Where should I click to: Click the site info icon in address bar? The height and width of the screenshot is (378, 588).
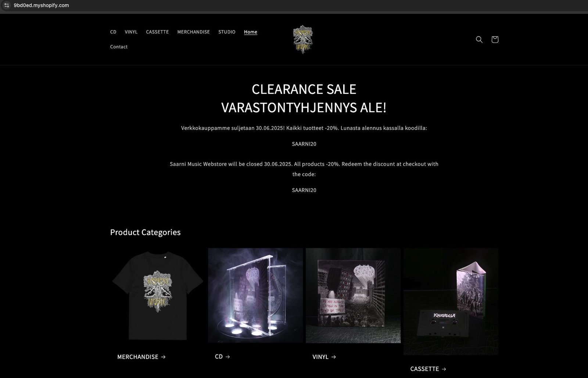pos(6,5)
